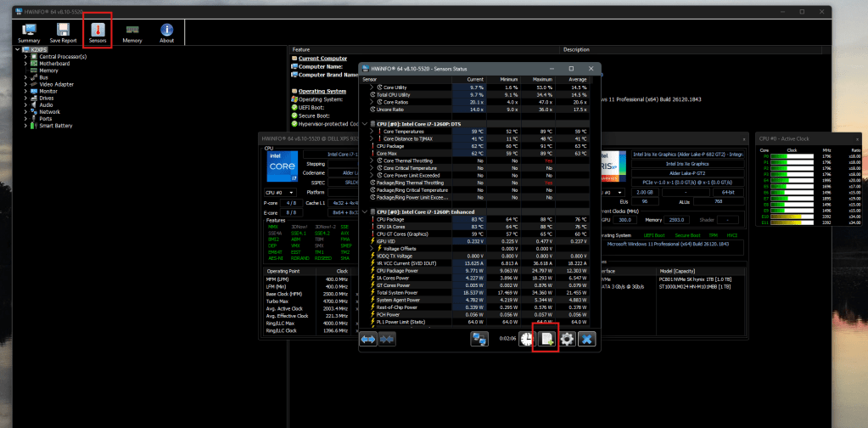Click the Save Report floppy icon
Screen dimensions: 868x428
click(x=63, y=31)
